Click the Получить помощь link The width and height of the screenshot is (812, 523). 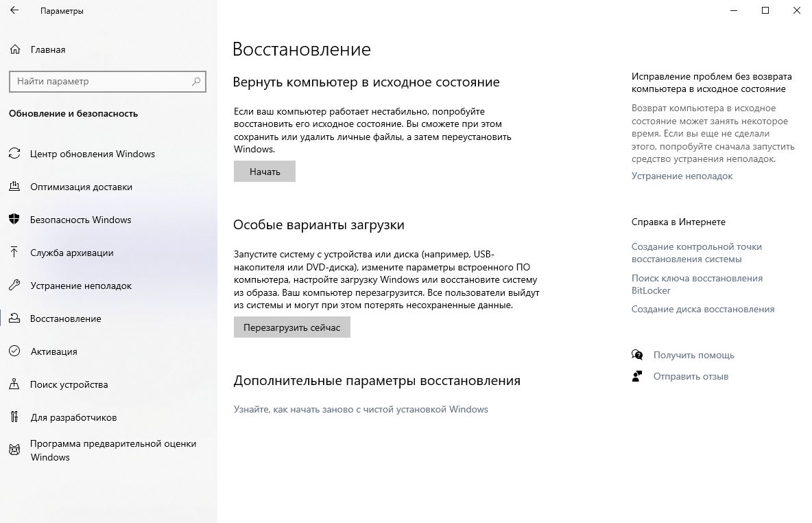point(693,355)
